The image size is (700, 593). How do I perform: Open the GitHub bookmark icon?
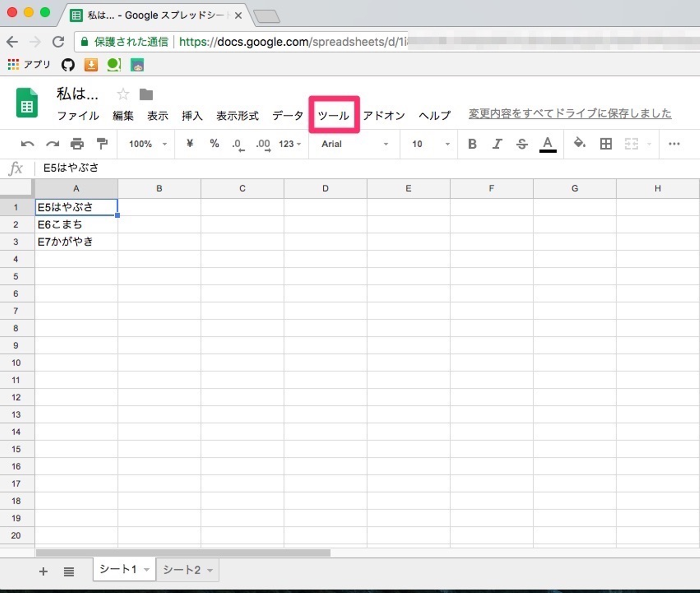tap(68, 65)
